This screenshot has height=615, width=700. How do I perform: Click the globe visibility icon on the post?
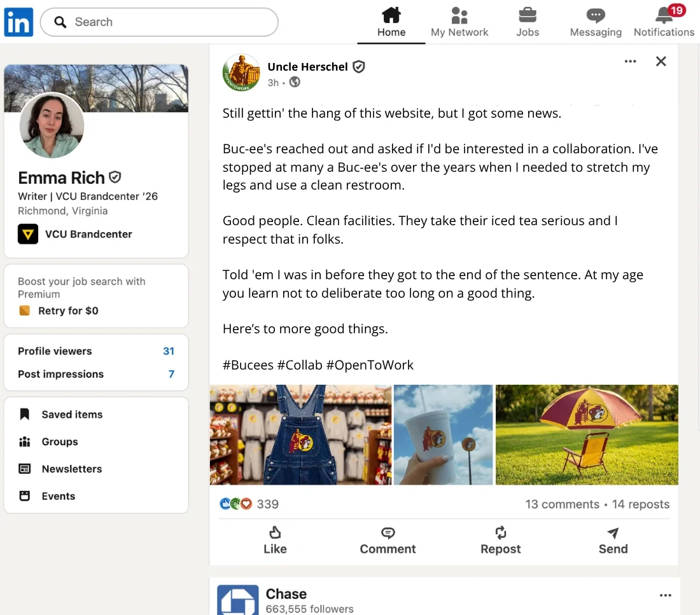[295, 82]
